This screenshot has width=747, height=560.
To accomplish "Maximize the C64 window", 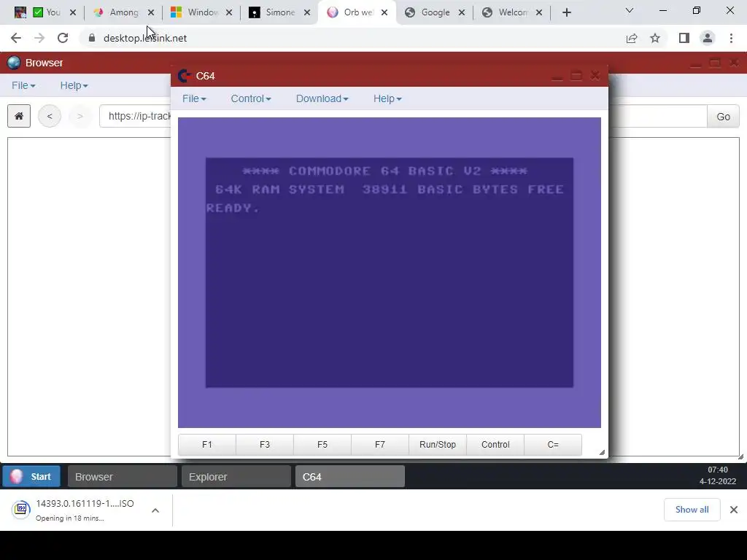I will 576,76.
